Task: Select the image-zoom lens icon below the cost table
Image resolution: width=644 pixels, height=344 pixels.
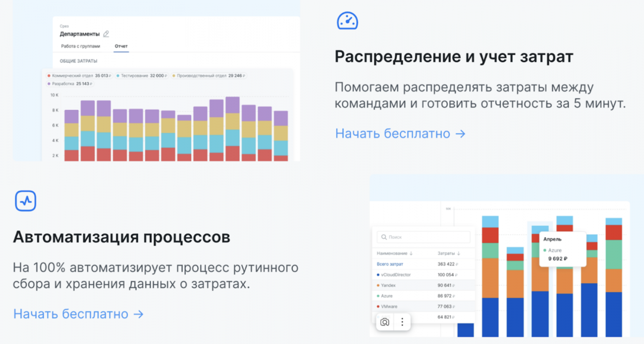Action: click(x=384, y=322)
